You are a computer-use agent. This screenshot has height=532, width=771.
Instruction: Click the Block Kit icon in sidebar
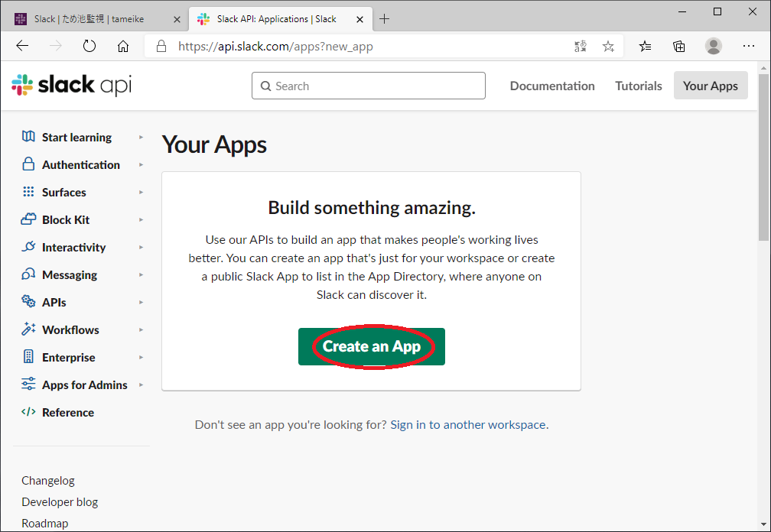pos(28,219)
